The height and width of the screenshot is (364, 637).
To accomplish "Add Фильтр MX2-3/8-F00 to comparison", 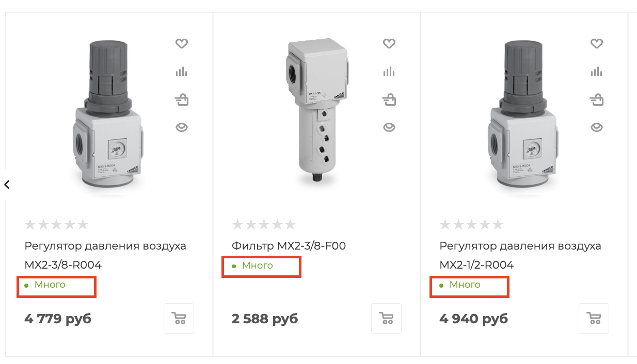I will [x=389, y=72].
